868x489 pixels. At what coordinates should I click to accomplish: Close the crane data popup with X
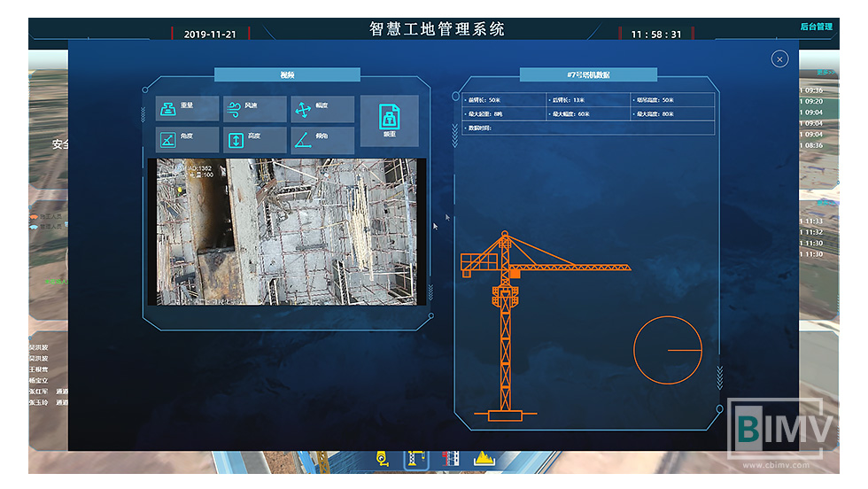click(x=779, y=59)
